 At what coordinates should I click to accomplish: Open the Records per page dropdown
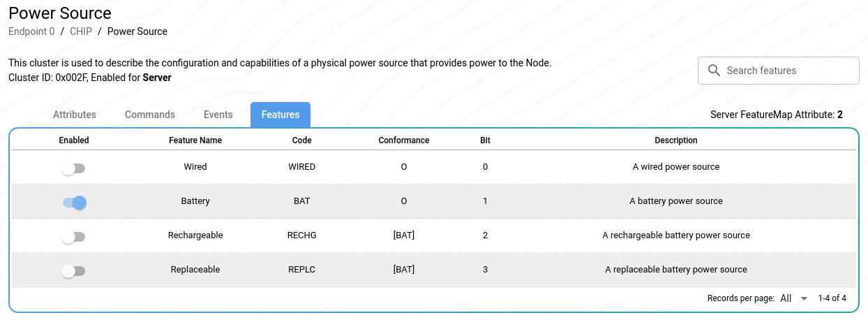coord(793,298)
